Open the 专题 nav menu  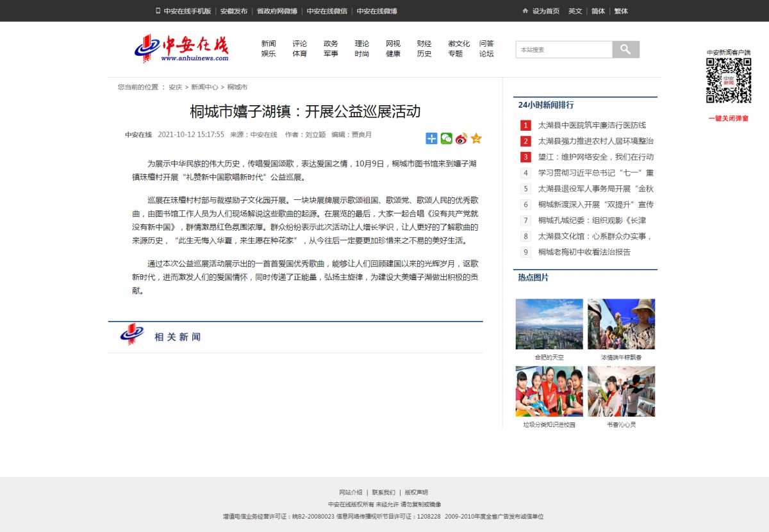click(x=456, y=54)
